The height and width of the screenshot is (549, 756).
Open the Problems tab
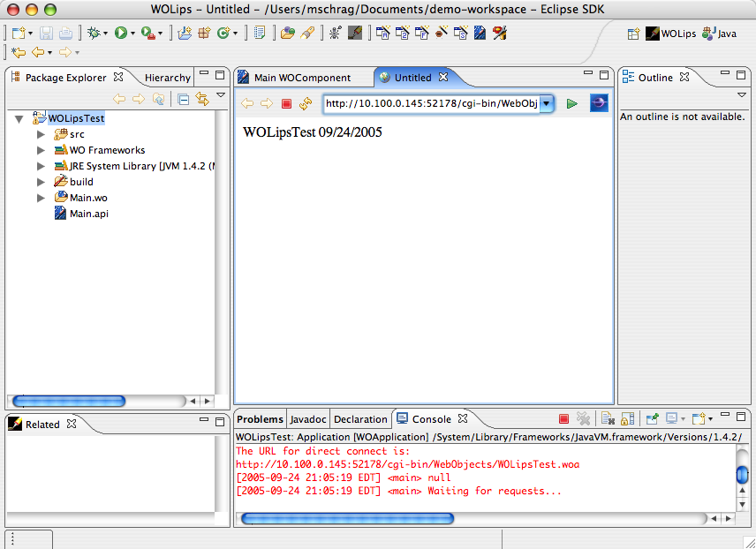(x=260, y=419)
